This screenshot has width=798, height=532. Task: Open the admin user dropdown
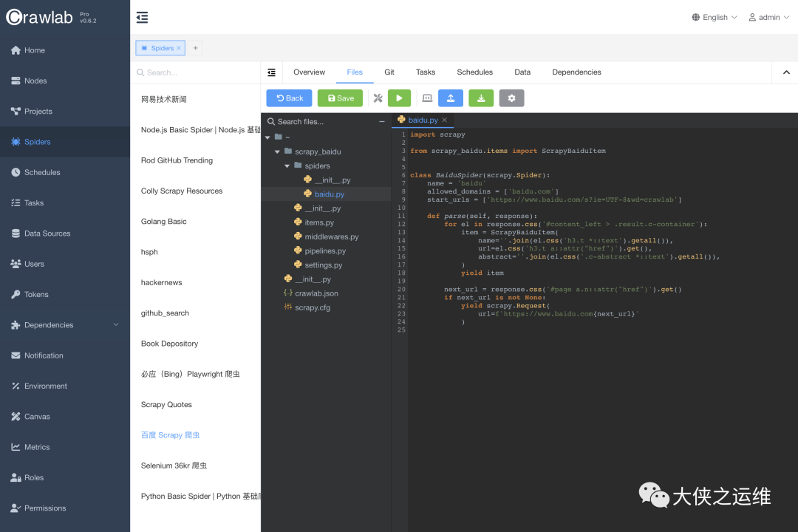point(769,17)
